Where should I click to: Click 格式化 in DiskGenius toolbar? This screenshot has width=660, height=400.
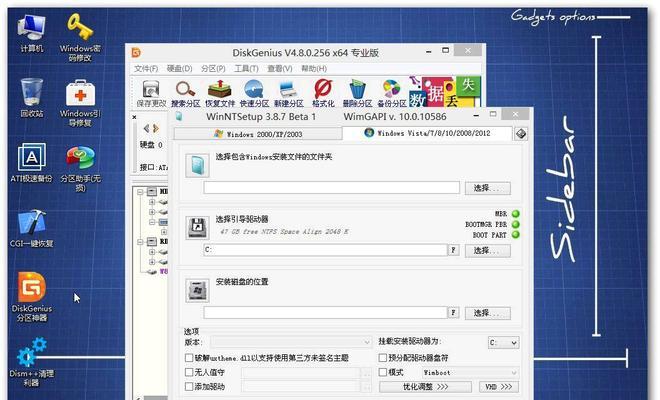click(323, 93)
